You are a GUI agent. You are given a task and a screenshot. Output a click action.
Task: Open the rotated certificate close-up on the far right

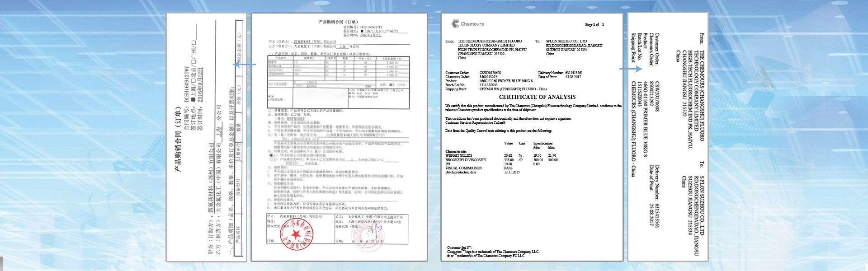tap(668, 137)
